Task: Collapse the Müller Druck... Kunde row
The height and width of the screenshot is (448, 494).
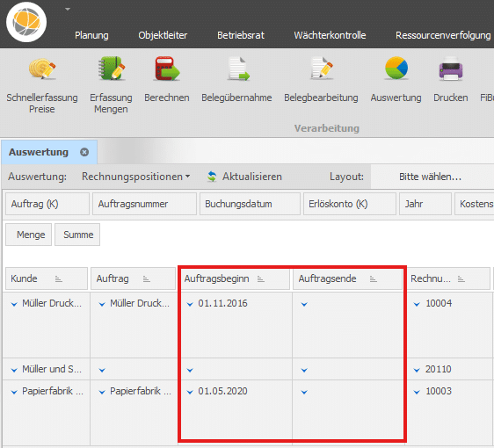Action: (14, 305)
